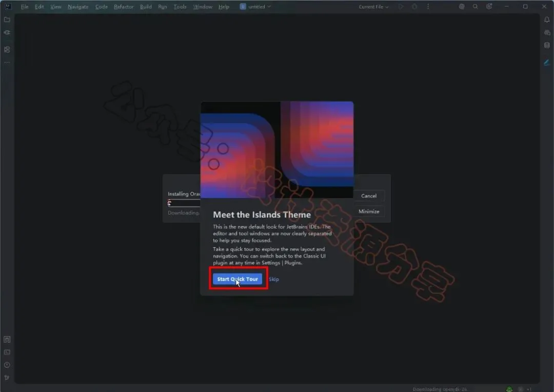Open the Refactor menu

tap(124, 7)
